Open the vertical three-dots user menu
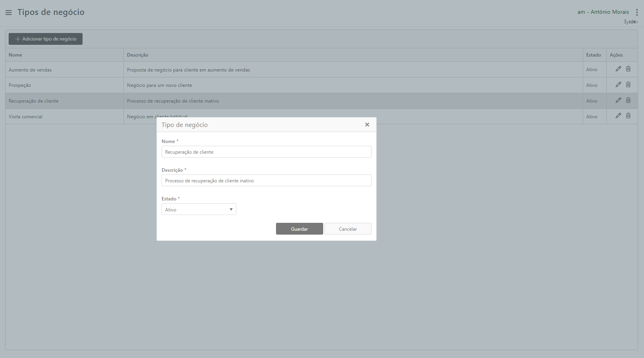The height and width of the screenshot is (358, 644). point(637,13)
